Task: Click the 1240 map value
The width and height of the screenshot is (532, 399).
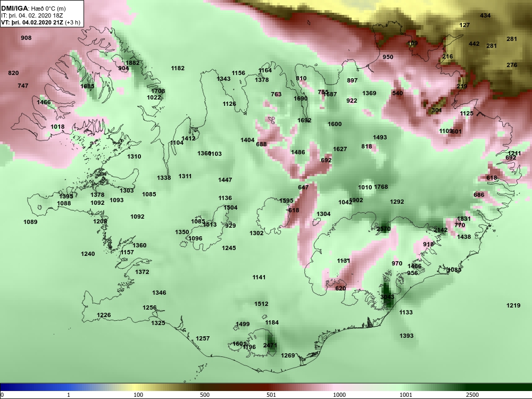Action: [88, 254]
